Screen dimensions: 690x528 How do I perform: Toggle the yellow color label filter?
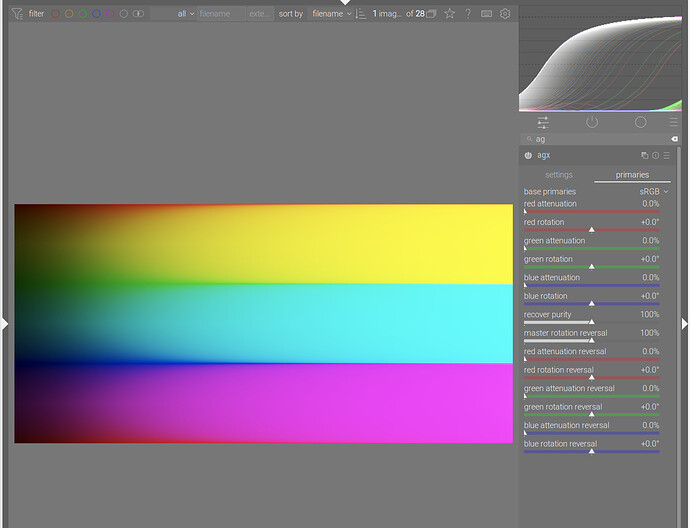[x=69, y=14]
